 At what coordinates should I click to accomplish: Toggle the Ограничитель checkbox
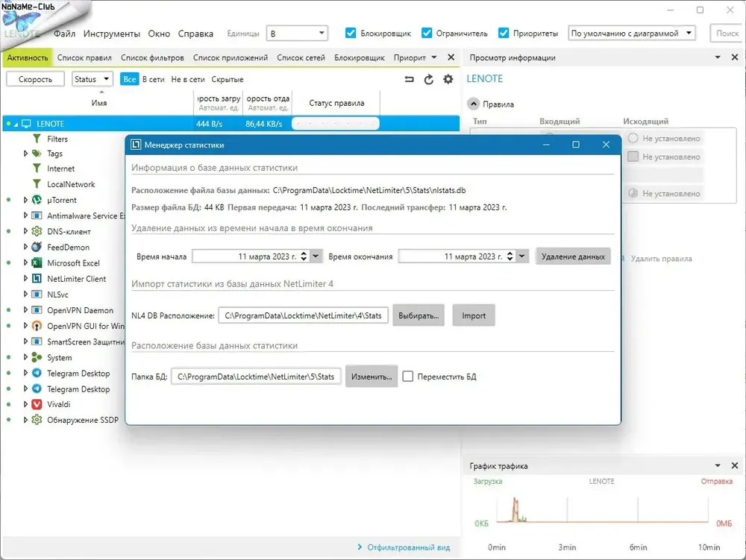(427, 33)
